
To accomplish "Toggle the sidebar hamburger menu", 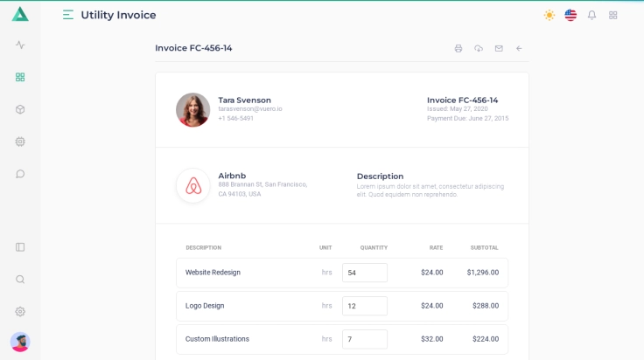I will click(68, 15).
